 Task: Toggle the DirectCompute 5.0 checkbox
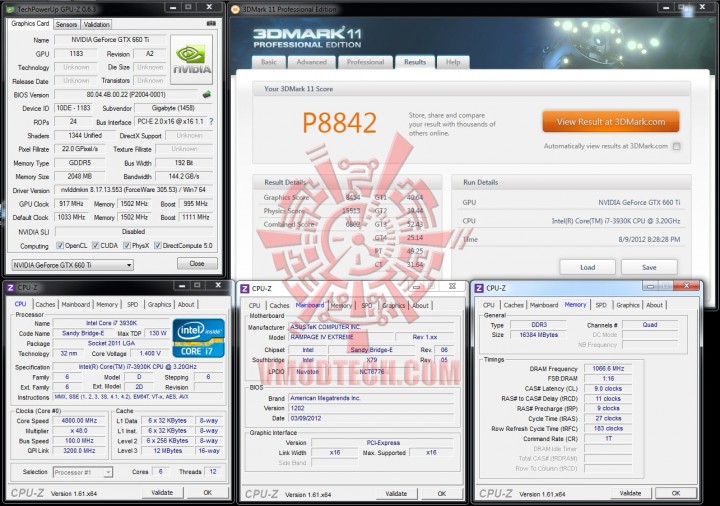(158, 246)
